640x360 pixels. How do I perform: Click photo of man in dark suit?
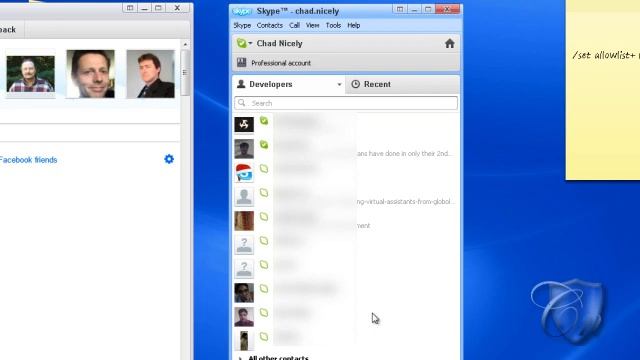point(151,74)
